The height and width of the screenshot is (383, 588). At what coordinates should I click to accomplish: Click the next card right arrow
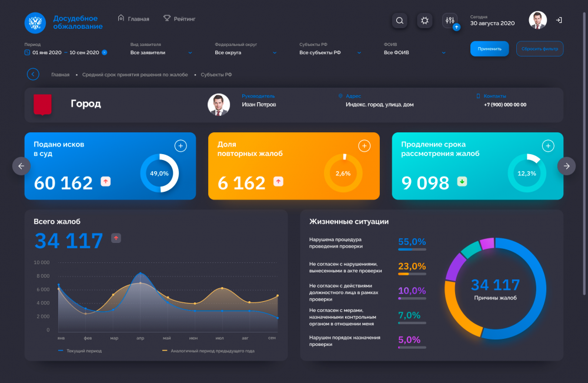click(566, 166)
